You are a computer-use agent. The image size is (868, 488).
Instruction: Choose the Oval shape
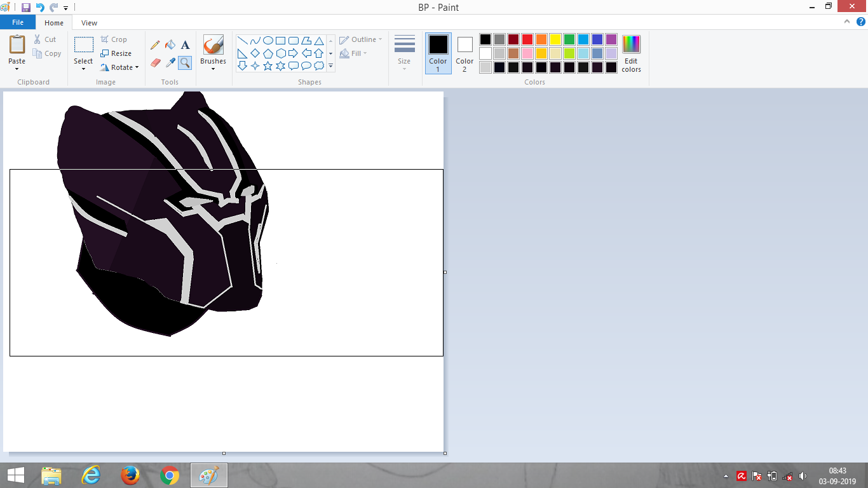tap(268, 41)
